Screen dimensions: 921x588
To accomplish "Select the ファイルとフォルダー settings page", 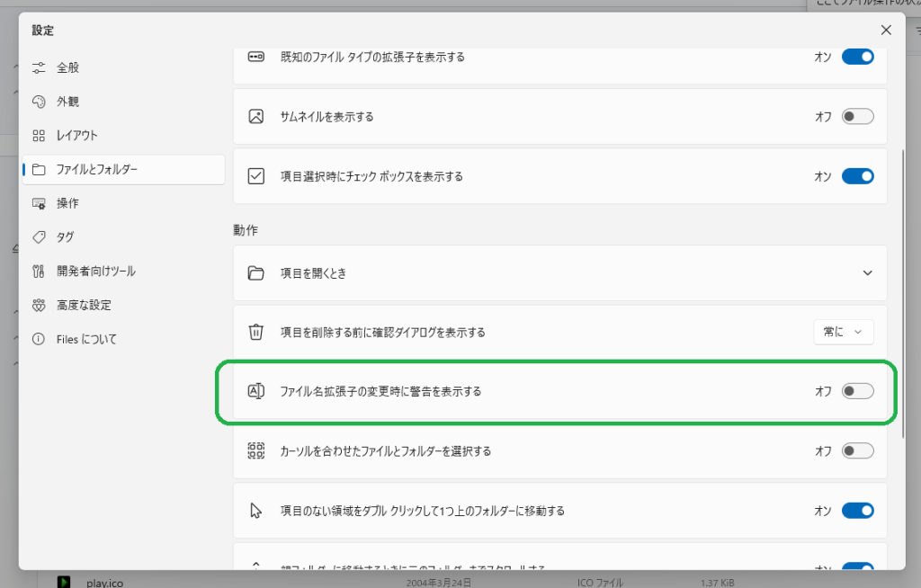I will pos(123,170).
